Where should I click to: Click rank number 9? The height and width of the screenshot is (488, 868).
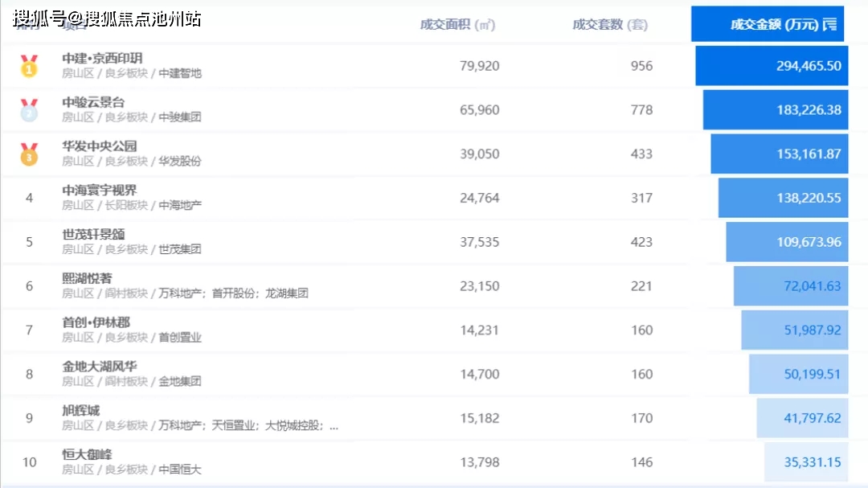coord(30,418)
